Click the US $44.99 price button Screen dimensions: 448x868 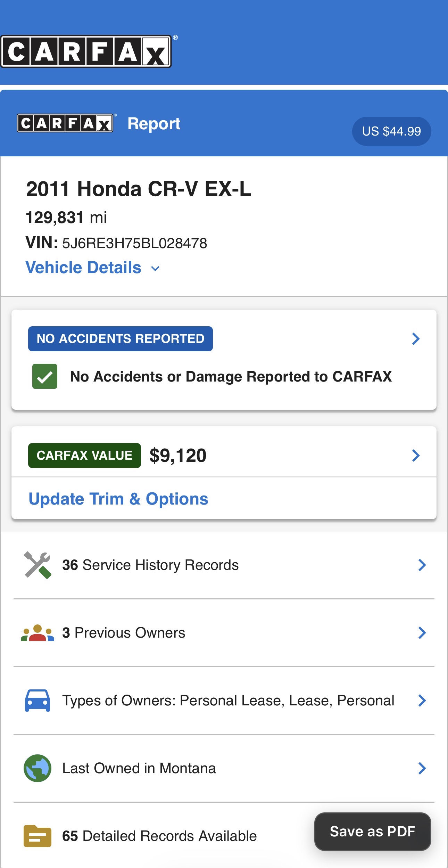(391, 131)
